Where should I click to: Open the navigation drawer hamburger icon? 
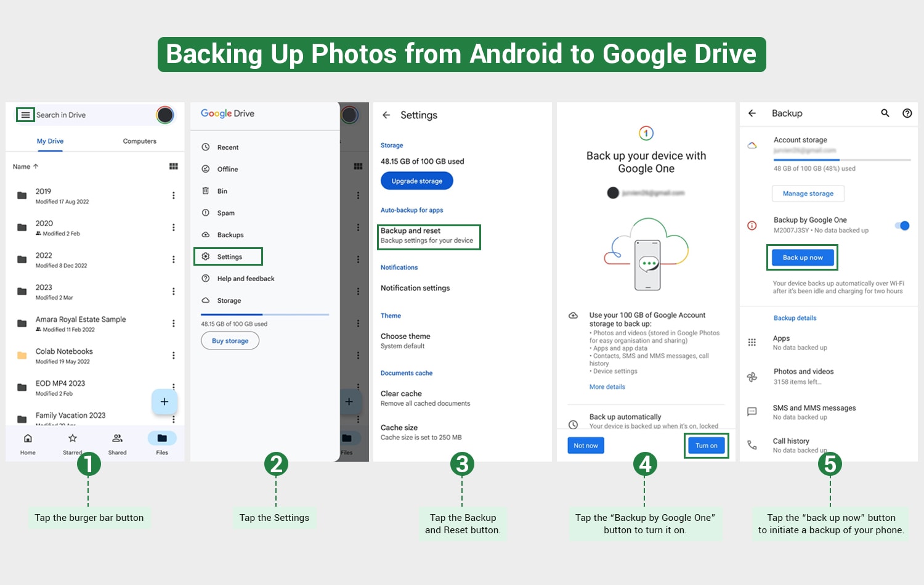coord(25,115)
